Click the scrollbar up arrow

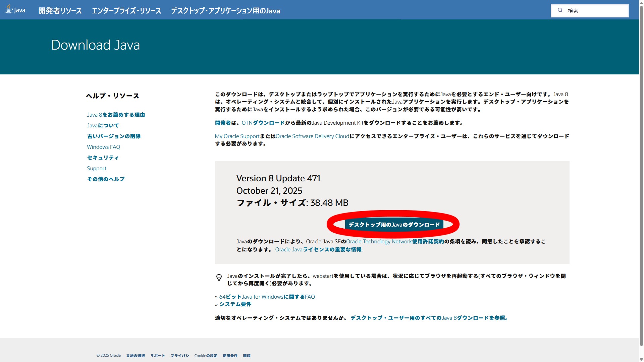point(641,3)
